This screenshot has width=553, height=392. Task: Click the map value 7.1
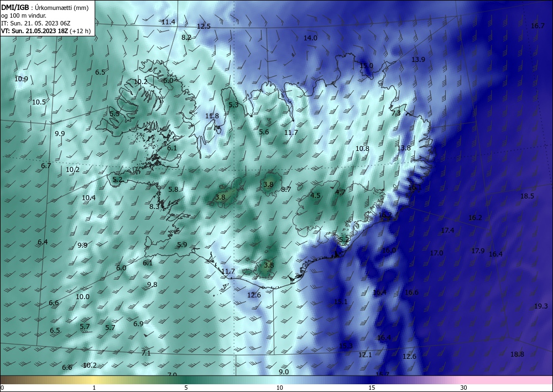(x=146, y=353)
